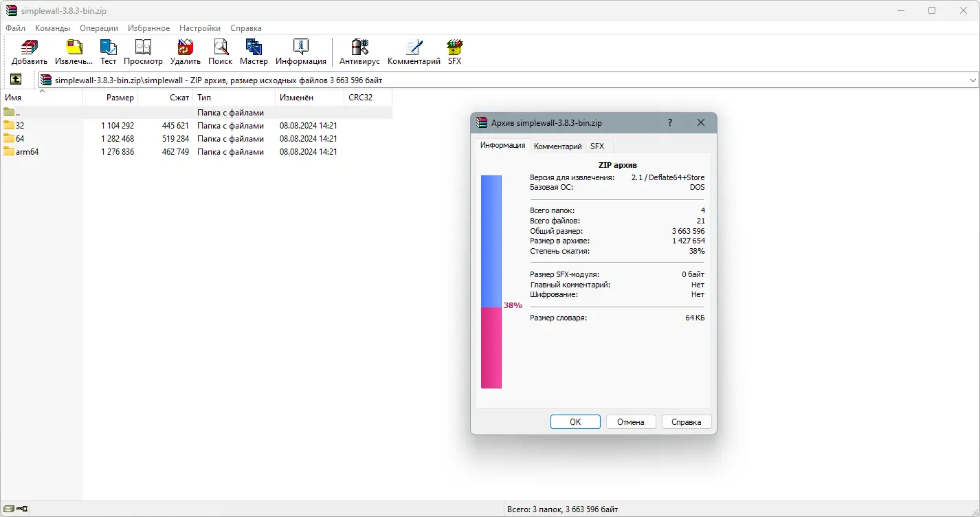This screenshot has width=980, height=517.
Task: Sort the list by the Сжат column
Action: [x=166, y=98]
